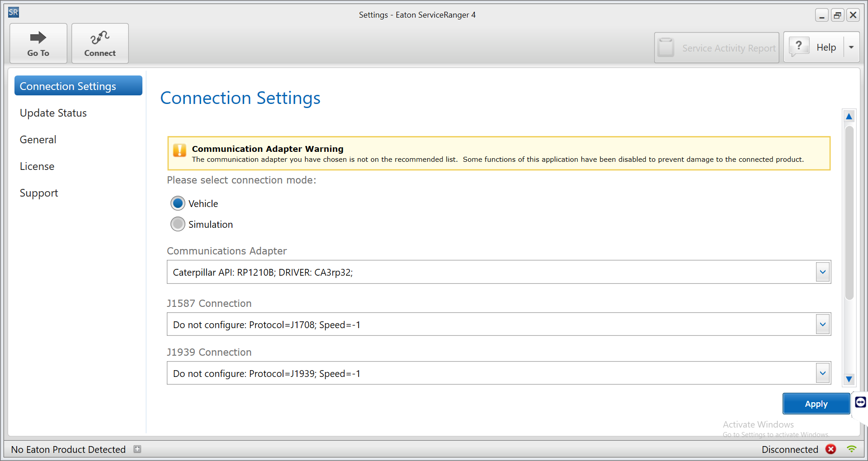Open the J1587 Connection dropdown arrow
Image resolution: width=868 pixels, height=461 pixels.
click(x=823, y=324)
